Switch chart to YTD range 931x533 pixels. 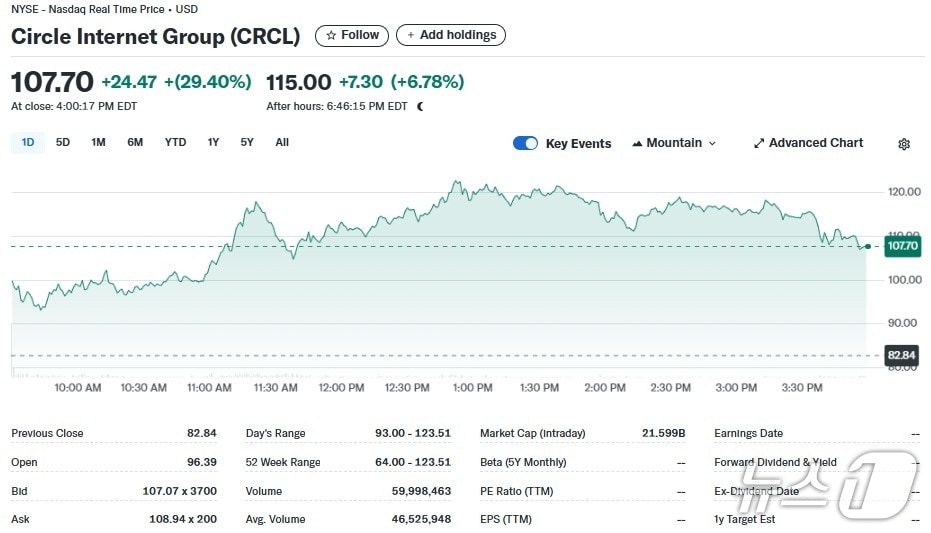(x=175, y=142)
